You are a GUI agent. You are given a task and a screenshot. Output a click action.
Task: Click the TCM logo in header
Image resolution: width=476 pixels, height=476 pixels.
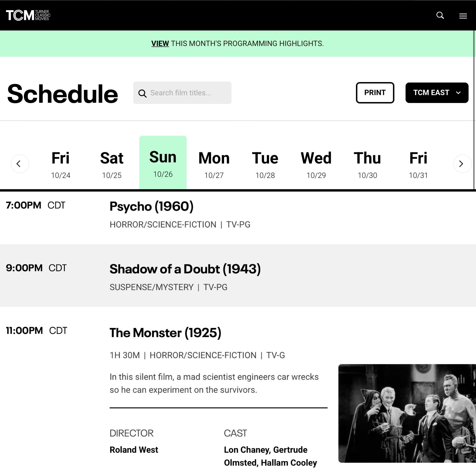[x=28, y=15]
